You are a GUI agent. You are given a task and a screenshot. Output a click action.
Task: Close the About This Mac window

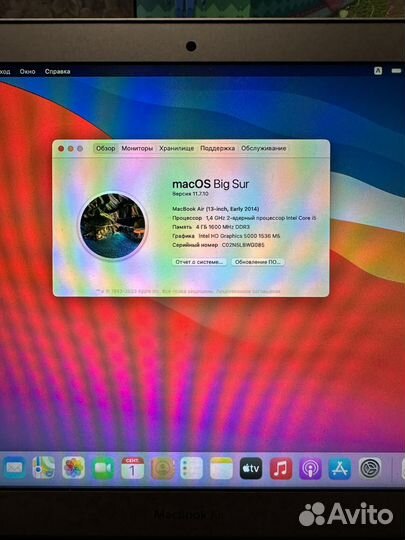coord(61,148)
